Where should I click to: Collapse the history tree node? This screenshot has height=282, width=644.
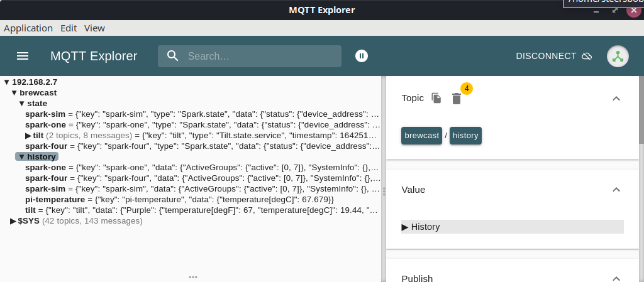pyautogui.click(x=22, y=156)
